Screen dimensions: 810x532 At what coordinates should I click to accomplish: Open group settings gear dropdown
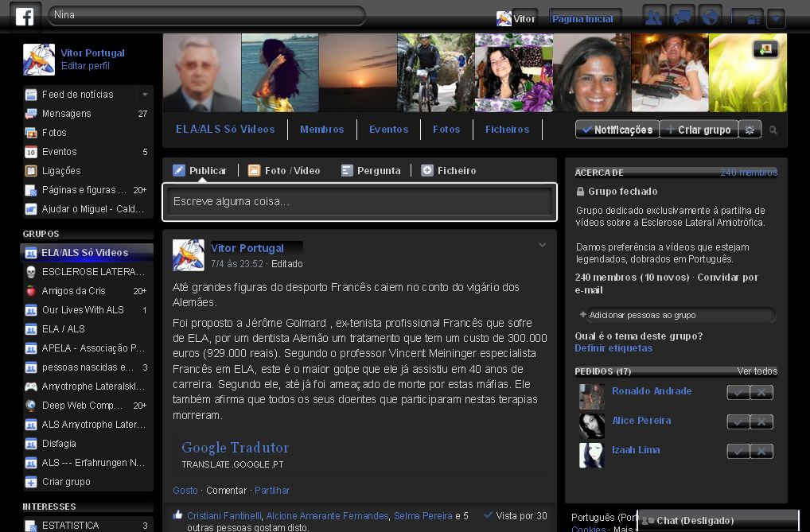[750, 130]
